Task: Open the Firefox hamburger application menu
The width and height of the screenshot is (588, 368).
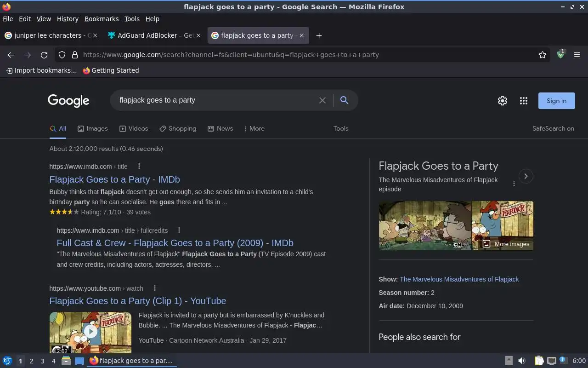Action: click(x=577, y=55)
